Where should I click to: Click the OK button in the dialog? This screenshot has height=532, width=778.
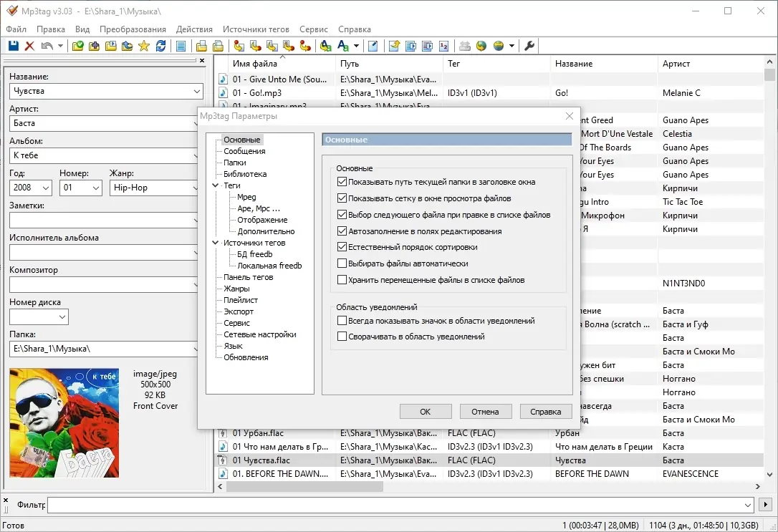pyautogui.click(x=425, y=412)
